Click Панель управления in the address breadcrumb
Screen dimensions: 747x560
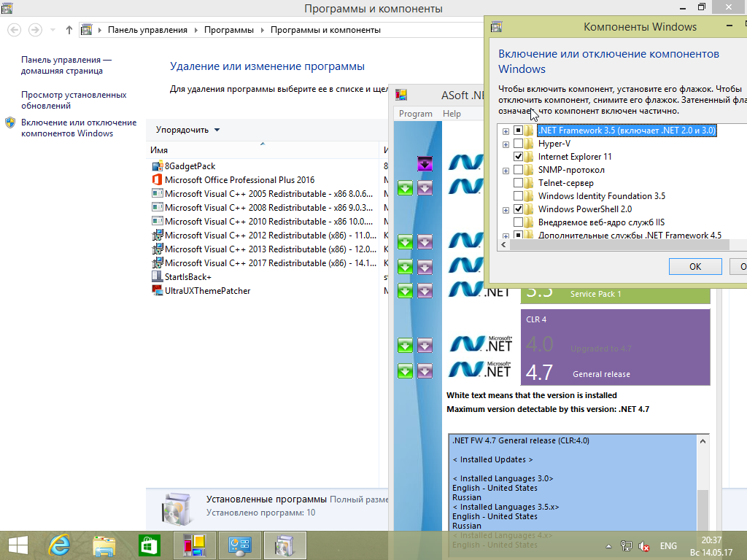pyautogui.click(x=147, y=30)
